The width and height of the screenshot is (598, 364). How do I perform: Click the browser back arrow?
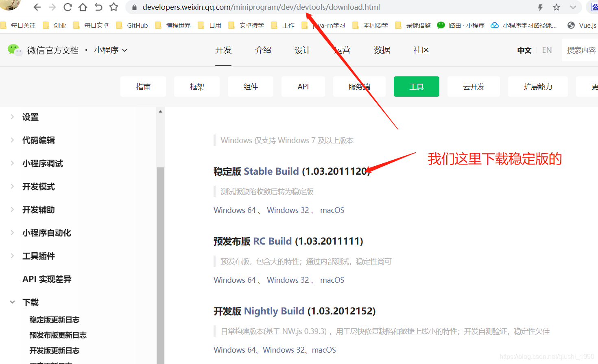[37, 7]
